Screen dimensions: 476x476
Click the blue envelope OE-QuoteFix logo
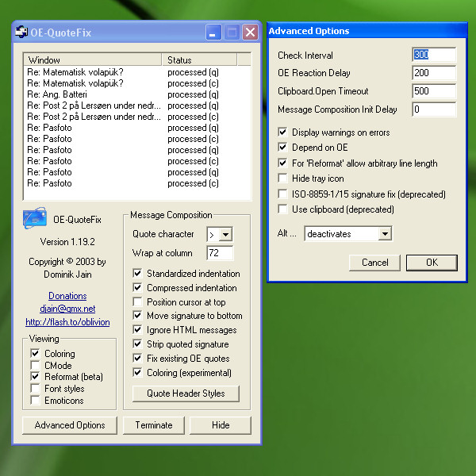click(35, 218)
